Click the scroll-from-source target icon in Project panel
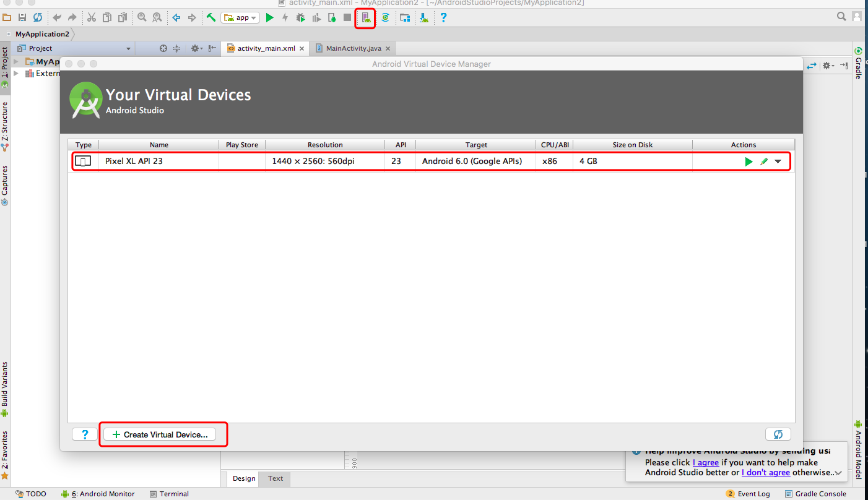Image resolution: width=868 pixels, height=500 pixels. pos(163,48)
